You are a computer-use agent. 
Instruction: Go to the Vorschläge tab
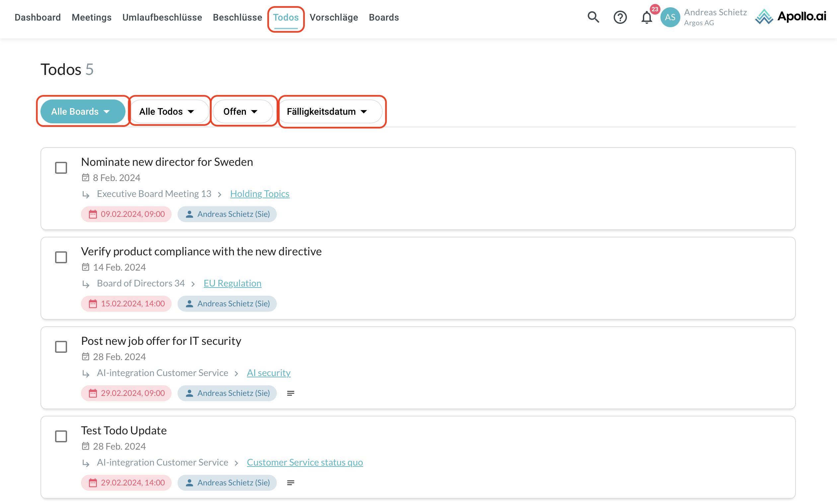[x=334, y=17]
